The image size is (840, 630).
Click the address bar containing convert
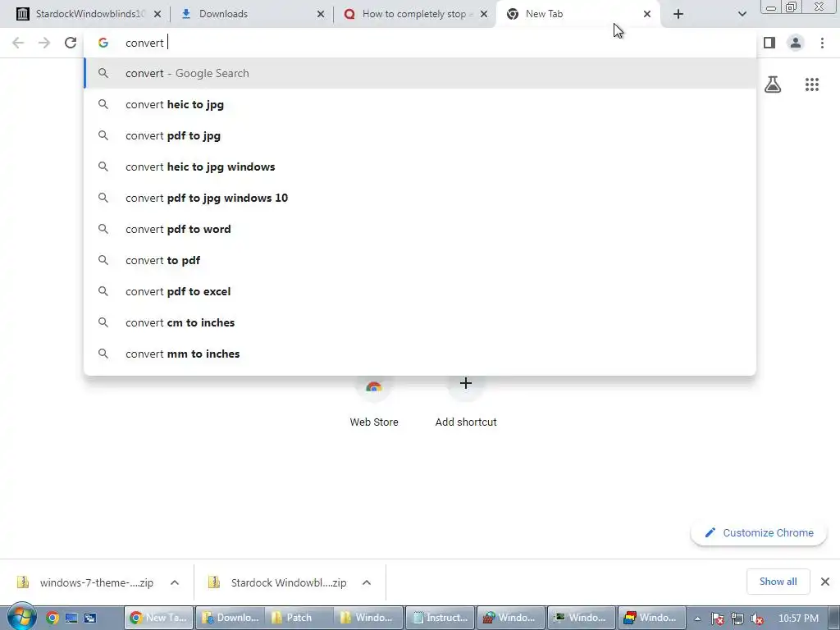click(x=420, y=43)
